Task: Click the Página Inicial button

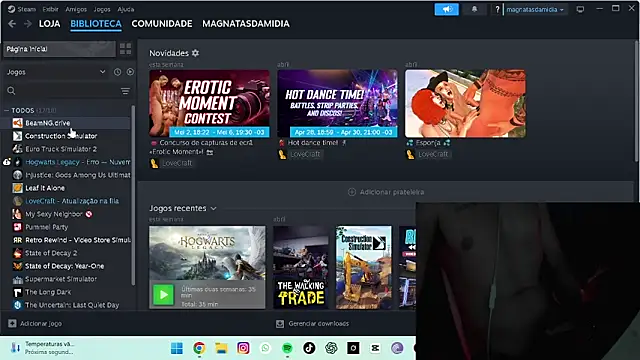Action: pos(59,49)
